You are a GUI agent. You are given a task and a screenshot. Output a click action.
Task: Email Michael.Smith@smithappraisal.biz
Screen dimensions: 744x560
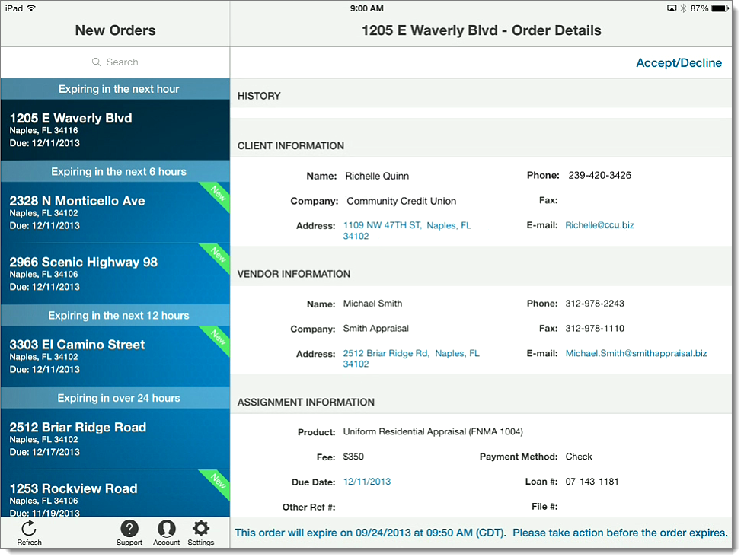click(636, 353)
